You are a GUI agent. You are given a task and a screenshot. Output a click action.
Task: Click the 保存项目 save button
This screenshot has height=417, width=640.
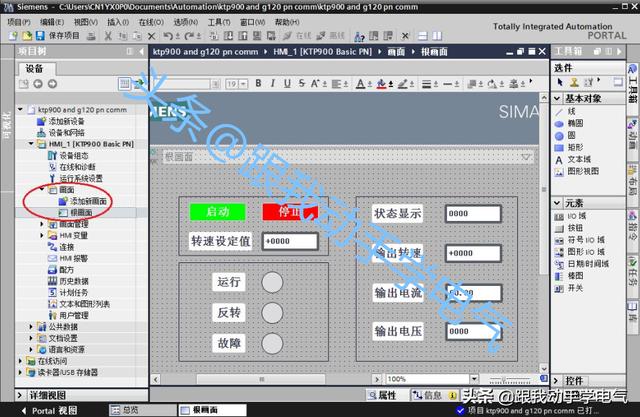coord(58,36)
